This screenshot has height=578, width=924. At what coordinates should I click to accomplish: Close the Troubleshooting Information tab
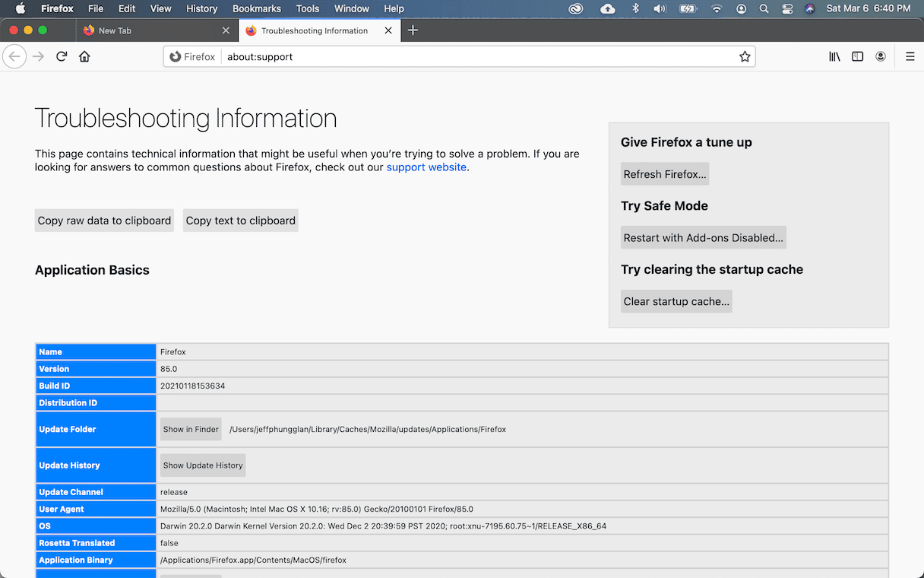point(388,30)
